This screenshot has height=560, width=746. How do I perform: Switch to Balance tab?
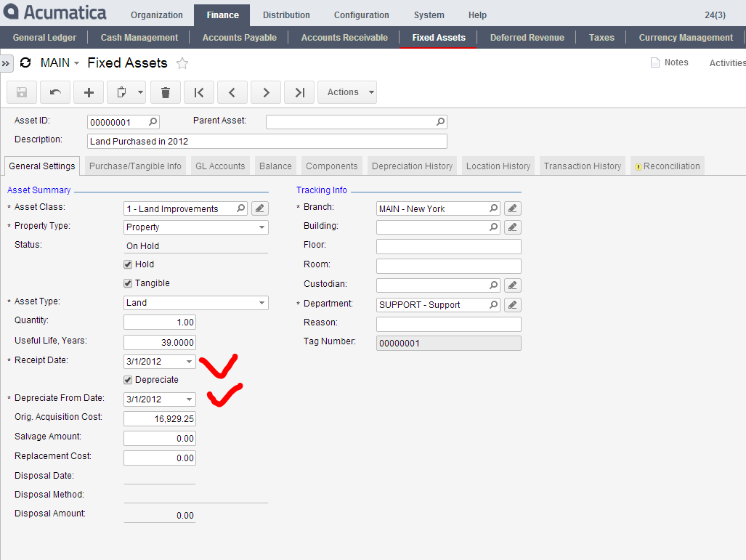[275, 166]
